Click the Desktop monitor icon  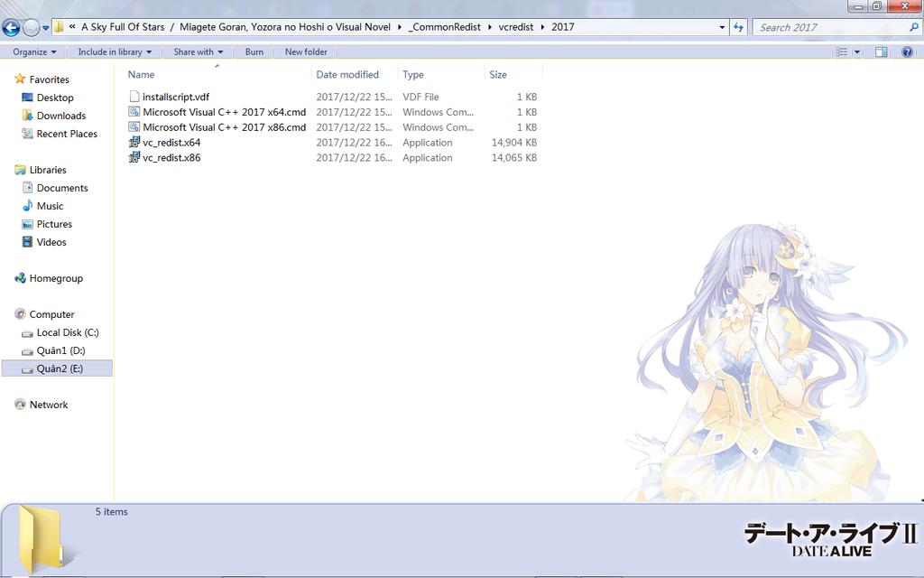(x=27, y=98)
